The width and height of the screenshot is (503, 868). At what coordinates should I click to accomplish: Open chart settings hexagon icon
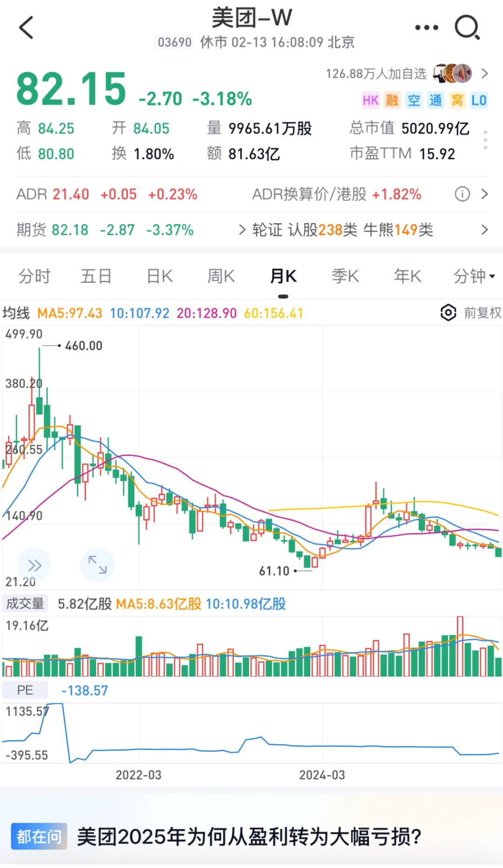tap(448, 312)
